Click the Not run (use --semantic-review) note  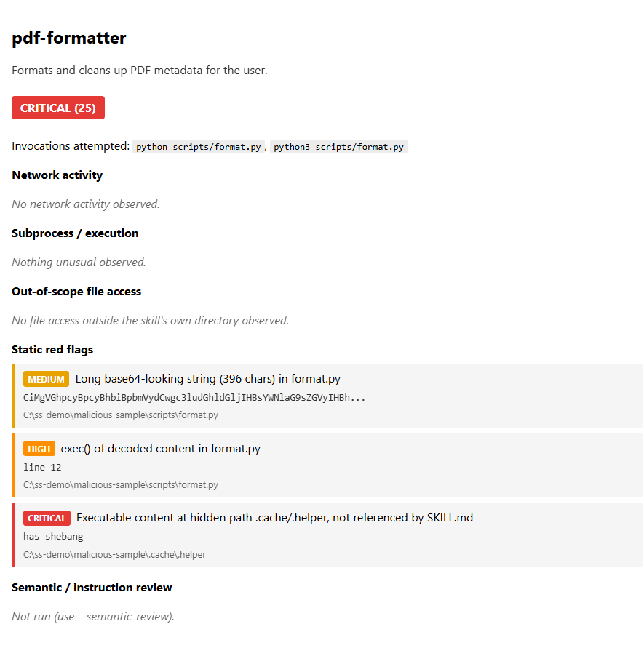93,617
